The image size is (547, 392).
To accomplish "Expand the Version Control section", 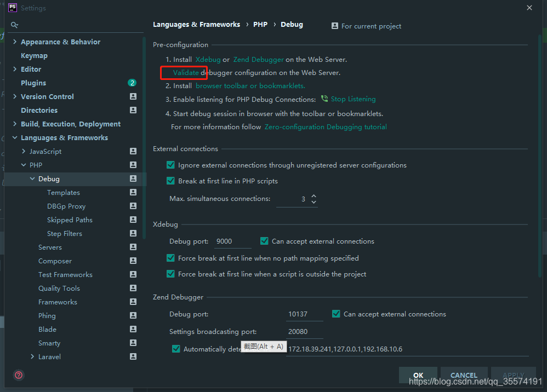I will (15, 96).
